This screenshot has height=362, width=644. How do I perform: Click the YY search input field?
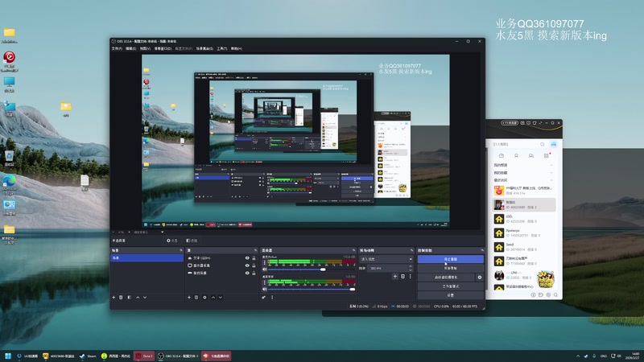tap(515, 145)
